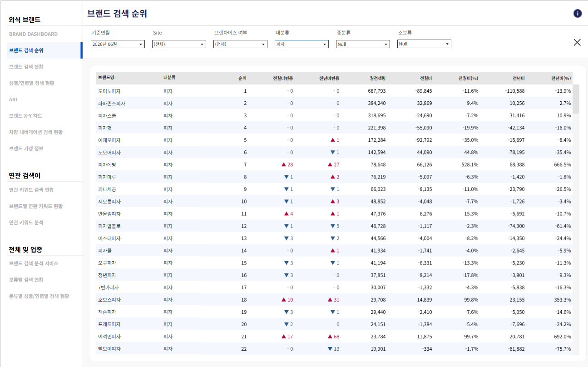Open 분류별 검색 현황
This screenshot has height=367, width=588.
26,280
